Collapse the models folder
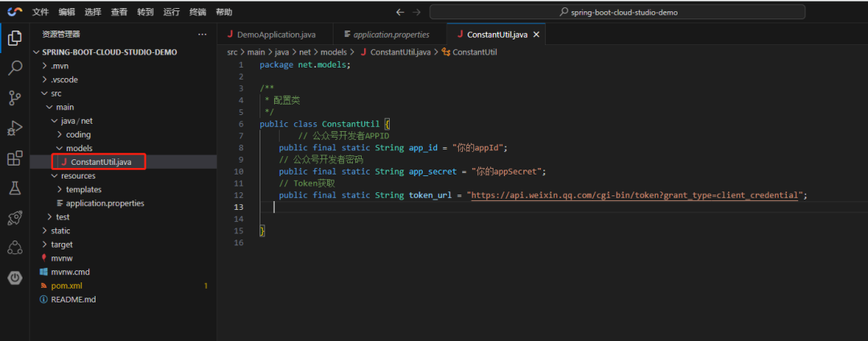868x341 pixels. pyautogui.click(x=123, y=148)
